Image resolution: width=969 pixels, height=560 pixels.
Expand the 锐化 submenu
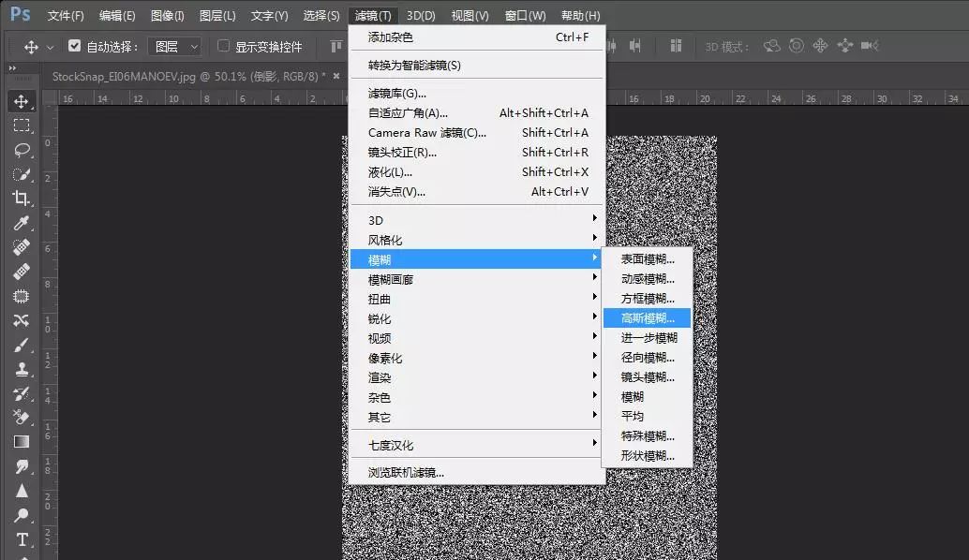[x=477, y=318]
